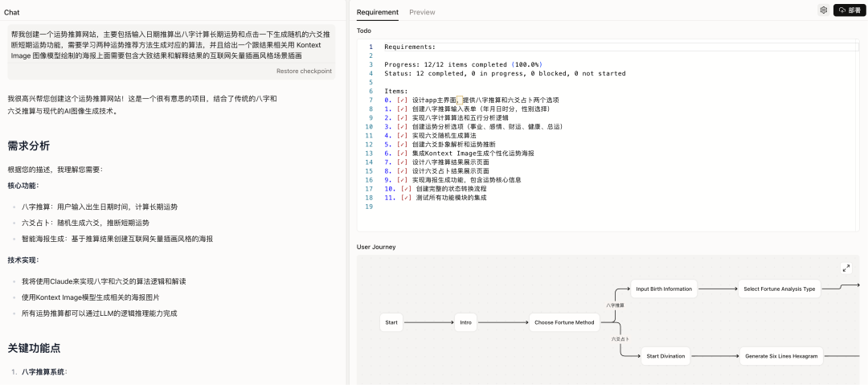Switch to the Requirement tab

point(378,12)
